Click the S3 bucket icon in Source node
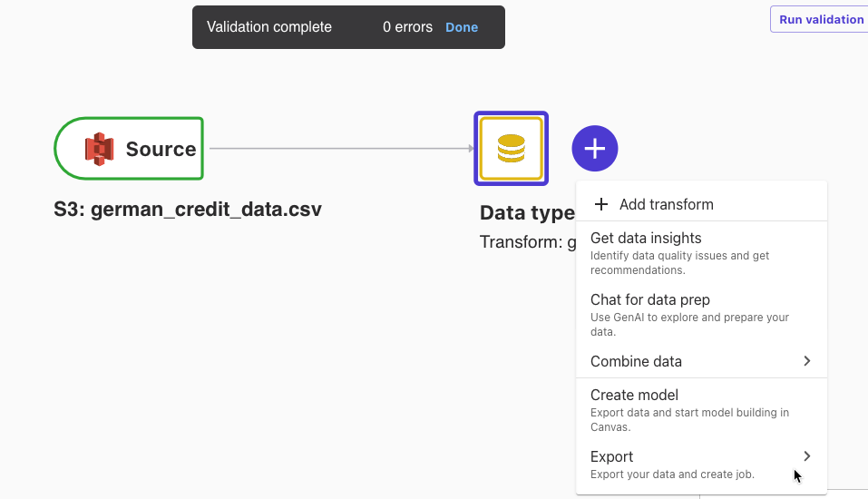 point(99,149)
